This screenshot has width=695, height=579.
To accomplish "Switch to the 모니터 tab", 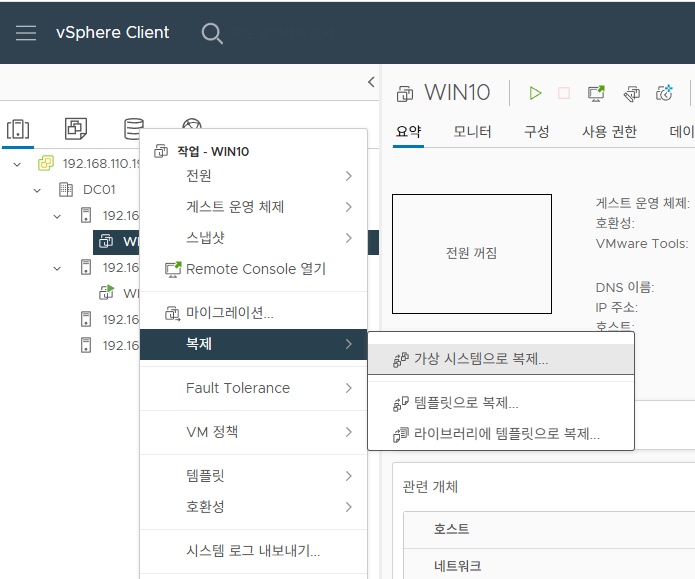I will coord(472,132).
